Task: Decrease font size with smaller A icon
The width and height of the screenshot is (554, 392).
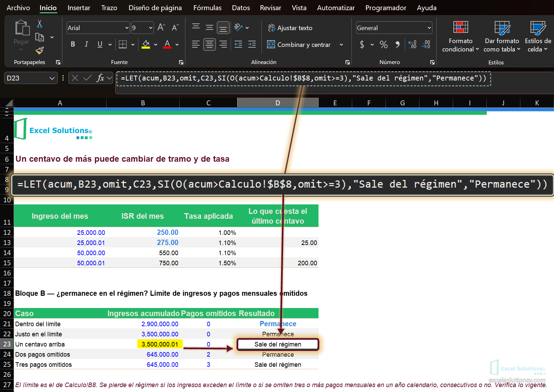Action: tap(175, 27)
